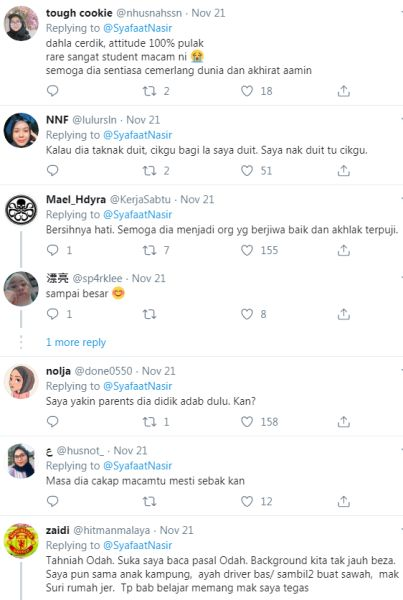This screenshot has width=403, height=600.
Task: Like the husnot_ reply with 12 likes
Action: click(x=247, y=501)
